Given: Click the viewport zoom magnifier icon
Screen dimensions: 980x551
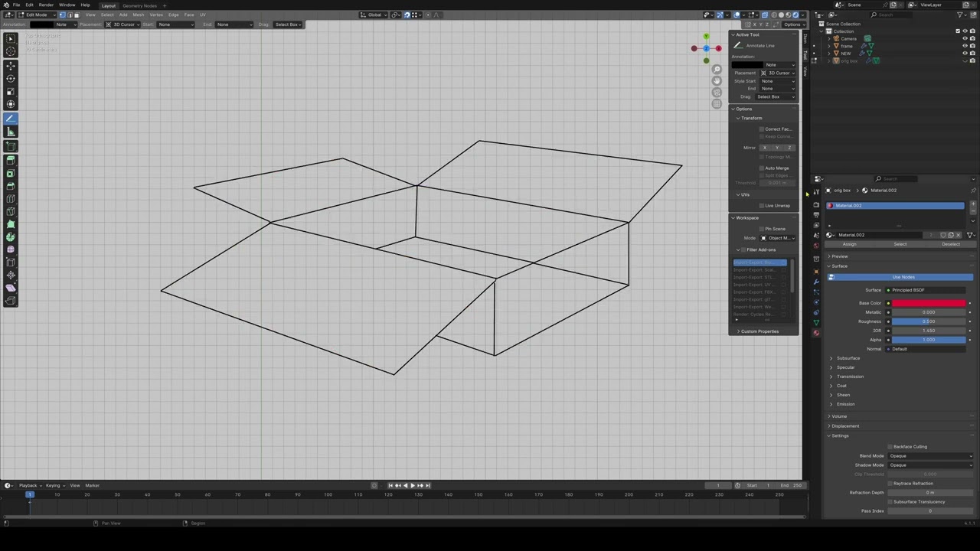Looking at the screenshot, I should point(717,70).
